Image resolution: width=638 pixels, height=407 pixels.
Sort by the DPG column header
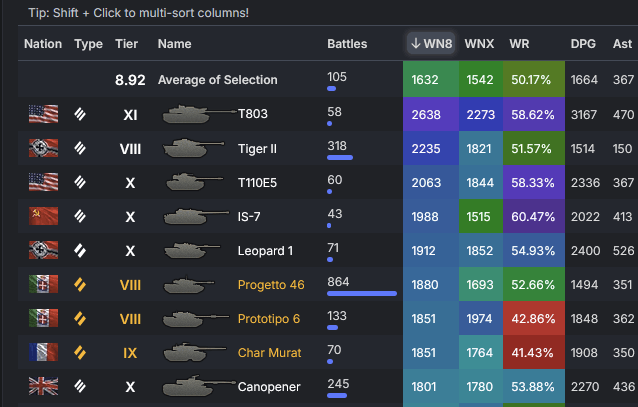(583, 44)
